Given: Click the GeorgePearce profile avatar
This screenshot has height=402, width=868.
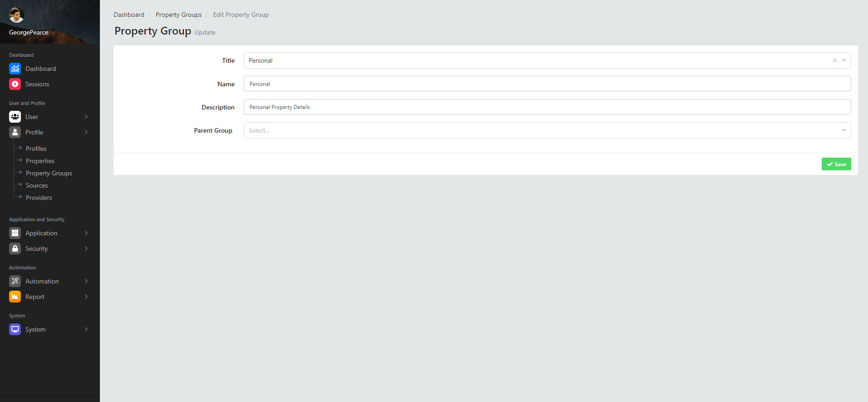Looking at the screenshot, I should pyautogui.click(x=16, y=15).
